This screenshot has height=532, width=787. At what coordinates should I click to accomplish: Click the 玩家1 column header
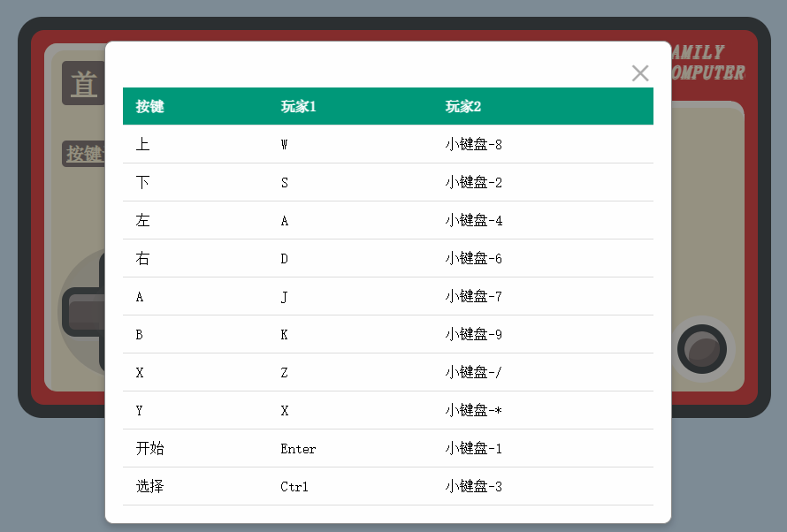coord(298,106)
